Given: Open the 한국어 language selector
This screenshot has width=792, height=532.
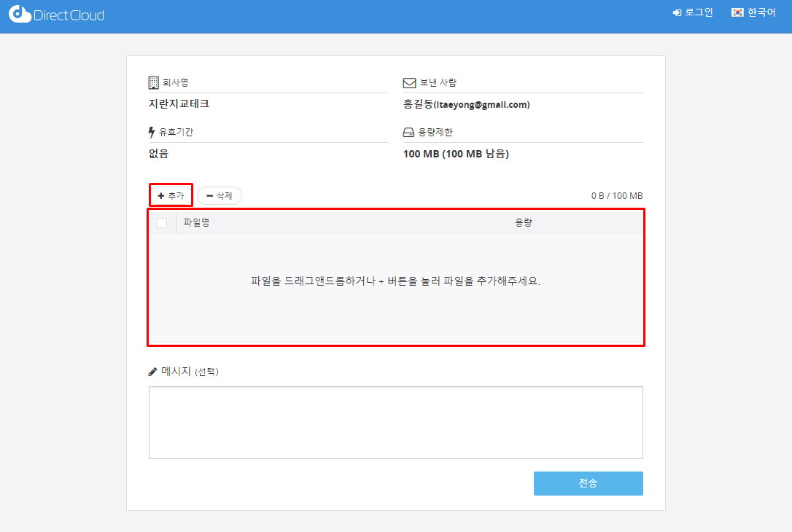Looking at the screenshot, I should point(754,13).
